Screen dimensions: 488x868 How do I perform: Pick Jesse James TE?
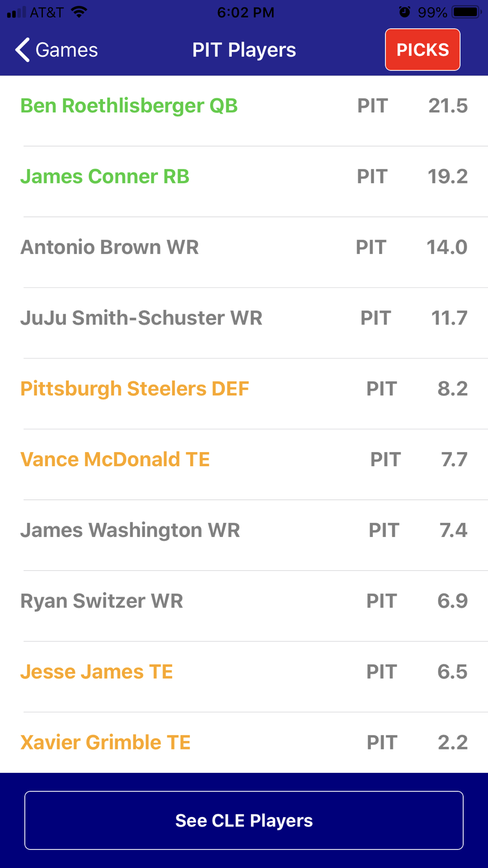point(97,672)
